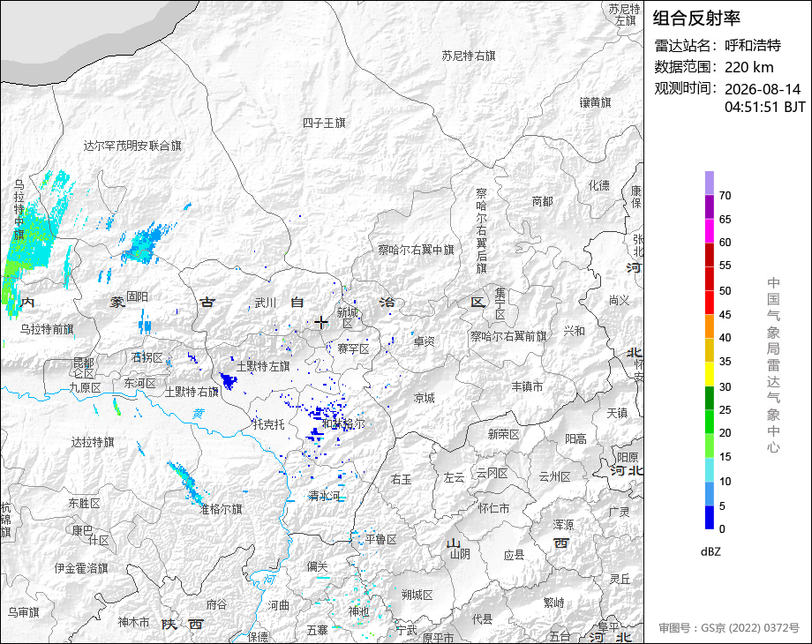This screenshot has width=812, height=644.
Task: Click the 准格尔旗 map label
Action: [x=222, y=509]
